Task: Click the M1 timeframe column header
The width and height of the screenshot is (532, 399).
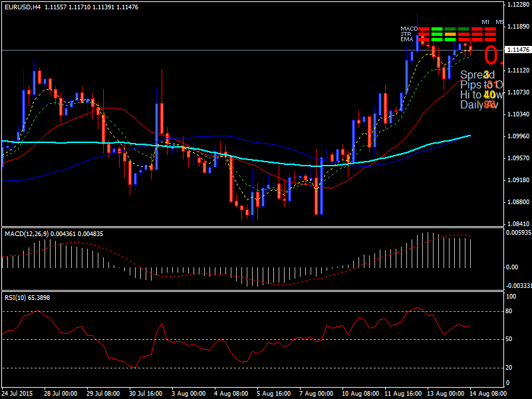Action: 486,22
